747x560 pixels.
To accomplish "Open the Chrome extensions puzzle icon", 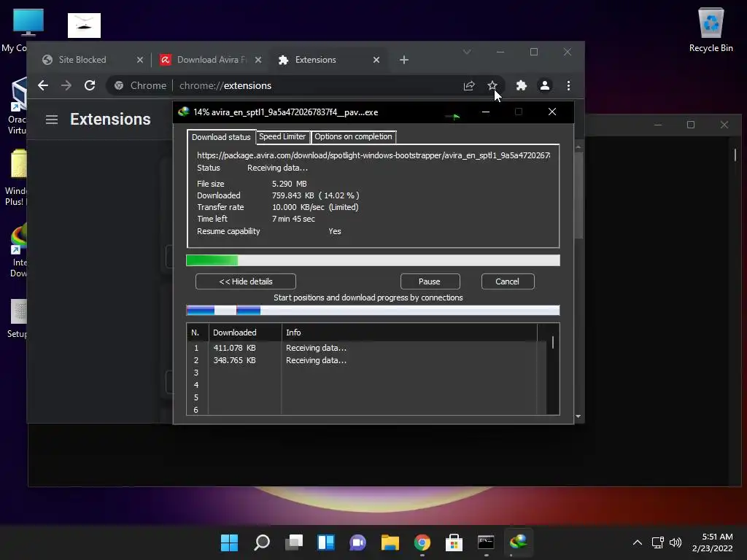I will pos(521,86).
